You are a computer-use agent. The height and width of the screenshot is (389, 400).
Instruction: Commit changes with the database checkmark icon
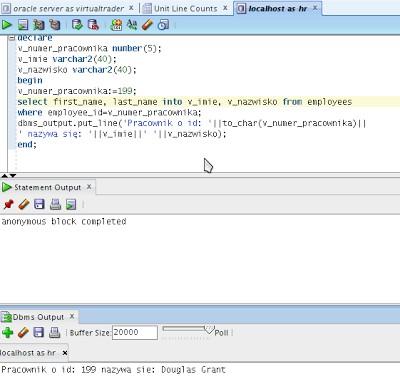77,25
